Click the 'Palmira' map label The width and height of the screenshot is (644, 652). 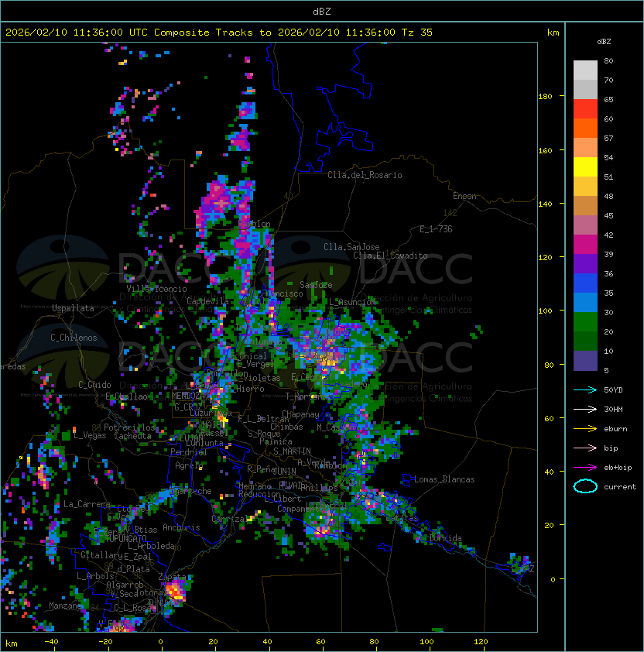(276, 441)
